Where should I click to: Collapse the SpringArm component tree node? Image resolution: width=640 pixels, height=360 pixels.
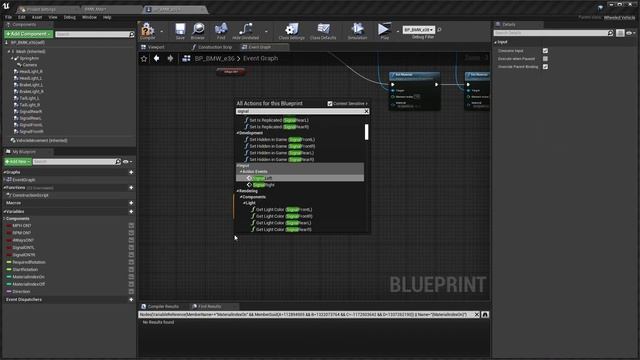[12, 58]
